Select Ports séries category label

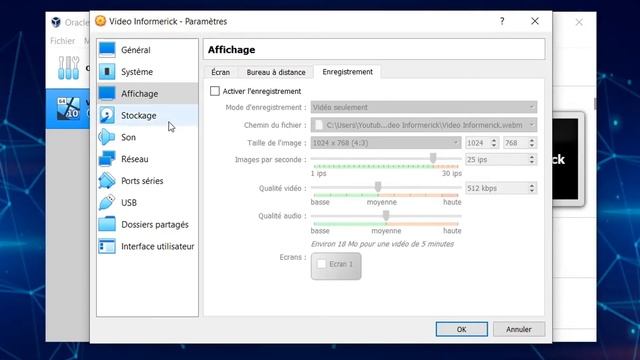[x=142, y=181]
